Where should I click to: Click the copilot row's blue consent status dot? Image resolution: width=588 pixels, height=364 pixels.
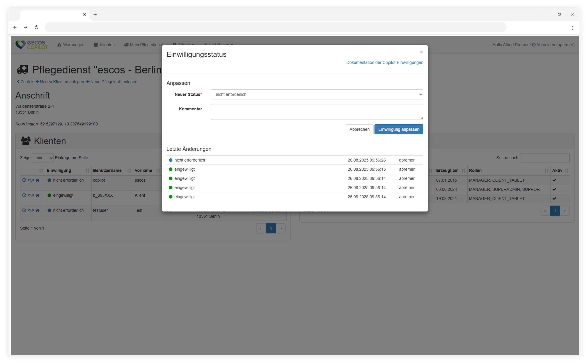49,180
